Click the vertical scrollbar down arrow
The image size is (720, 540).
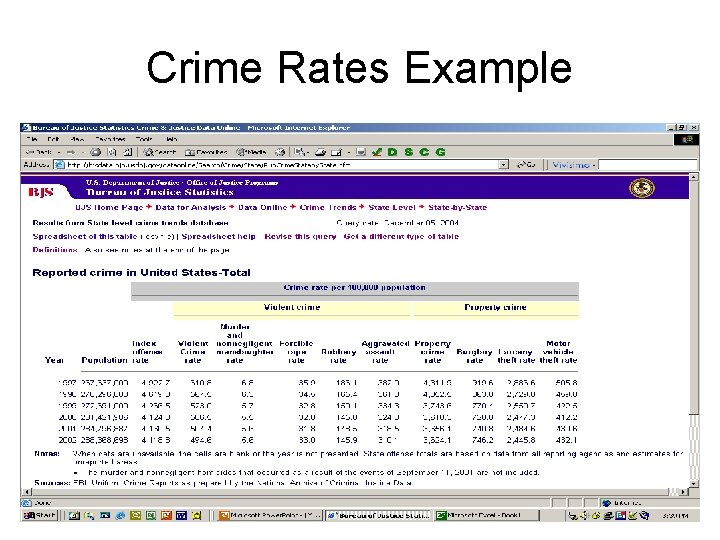pos(693,484)
